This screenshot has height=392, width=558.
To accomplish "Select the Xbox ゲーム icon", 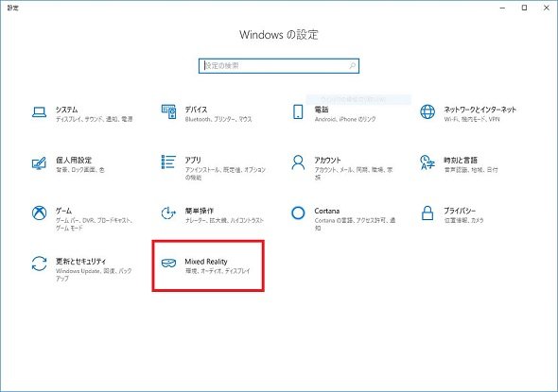I will tap(39, 213).
